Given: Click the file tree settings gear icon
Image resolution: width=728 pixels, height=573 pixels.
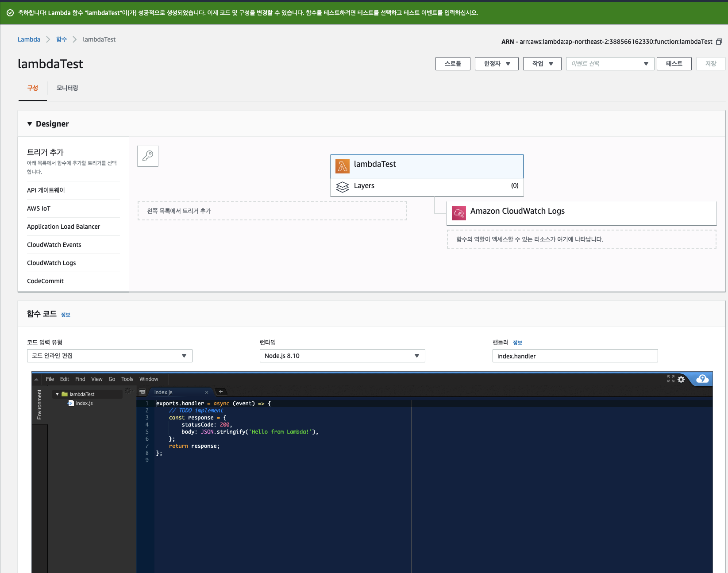Looking at the screenshot, I should pyautogui.click(x=128, y=390).
